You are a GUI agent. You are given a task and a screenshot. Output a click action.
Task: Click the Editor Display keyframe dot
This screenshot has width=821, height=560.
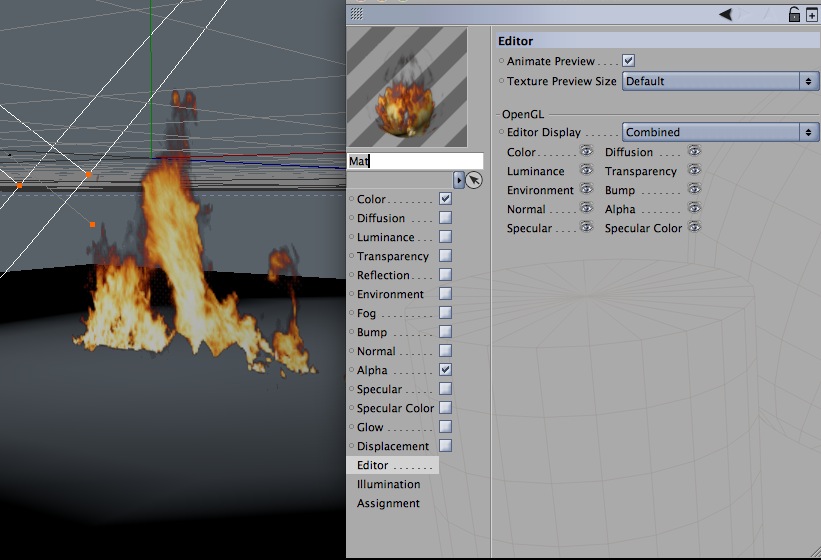pyautogui.click(x=502, y=132)
